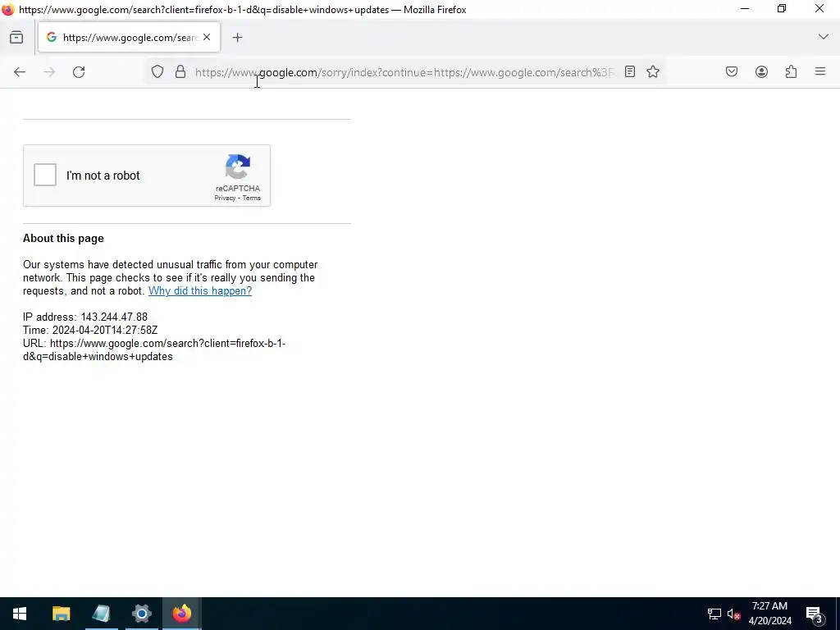Image resolution: width=840 pixels, height=630 pixels.
Task: Click the greyed-out forward arrow
Action: pos(49,72)
